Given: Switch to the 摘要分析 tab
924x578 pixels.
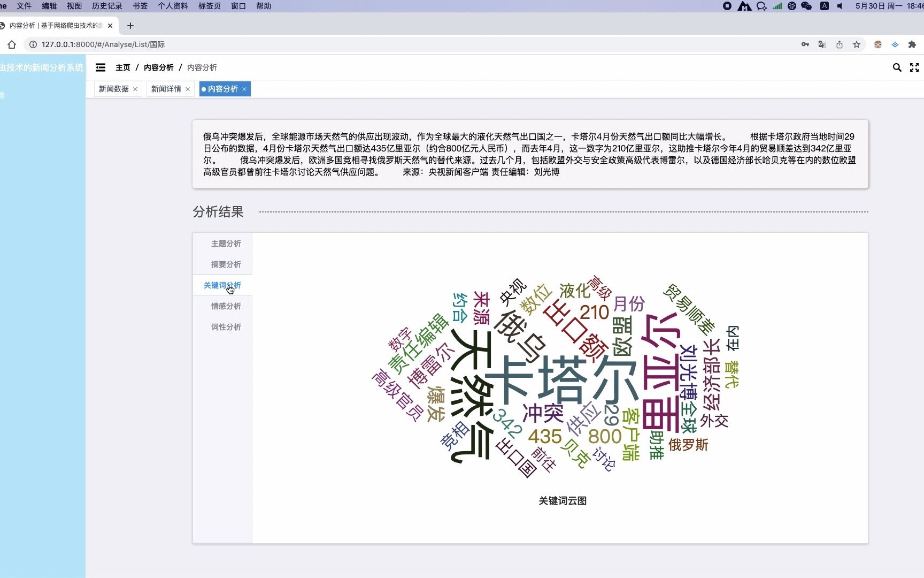Looking at the screenshot, I should [x=222, y=264].
